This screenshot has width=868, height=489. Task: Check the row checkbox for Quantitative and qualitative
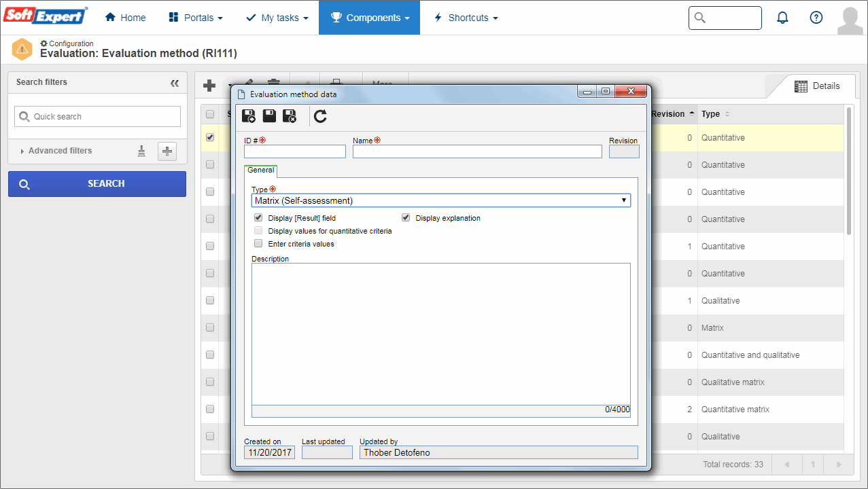(x=210, y=355)
